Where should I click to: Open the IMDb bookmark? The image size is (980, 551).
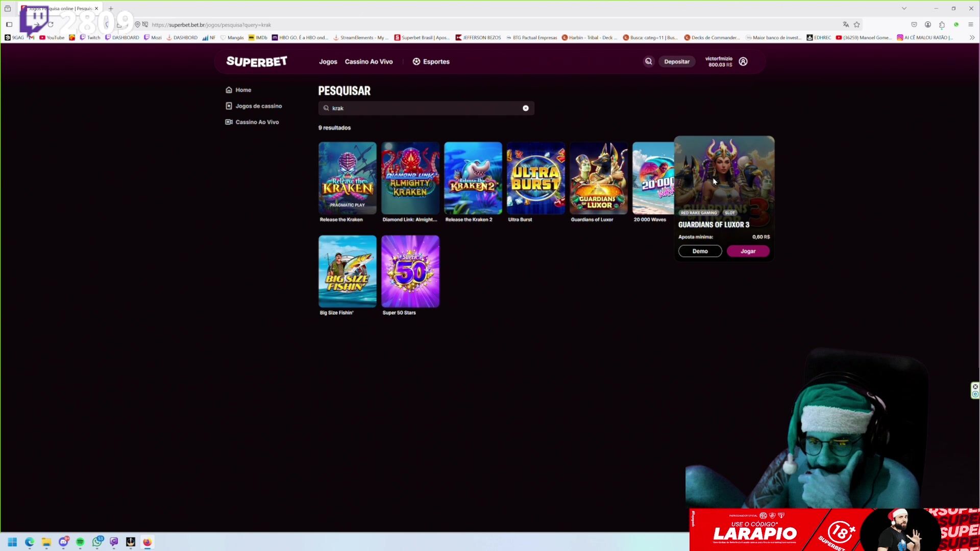pos(258,38)
